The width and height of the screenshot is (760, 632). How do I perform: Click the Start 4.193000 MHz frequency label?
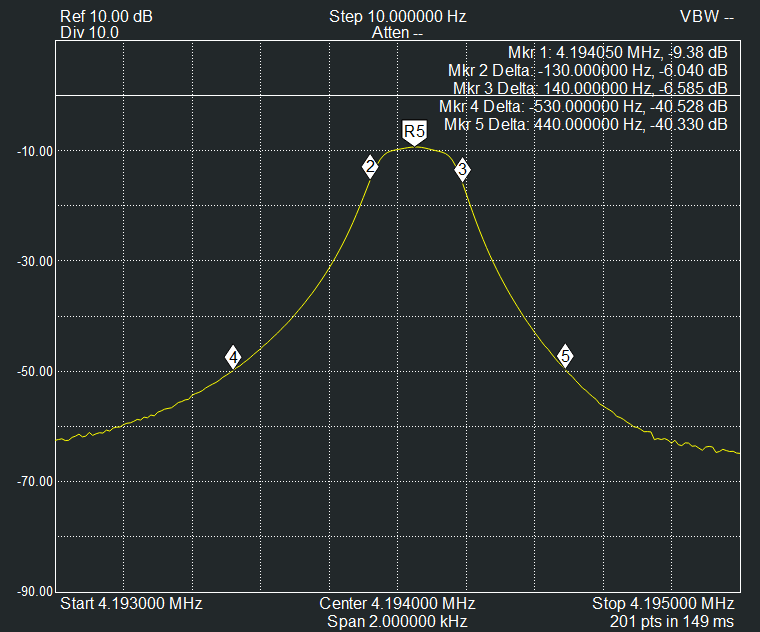[x=131, y=604]
